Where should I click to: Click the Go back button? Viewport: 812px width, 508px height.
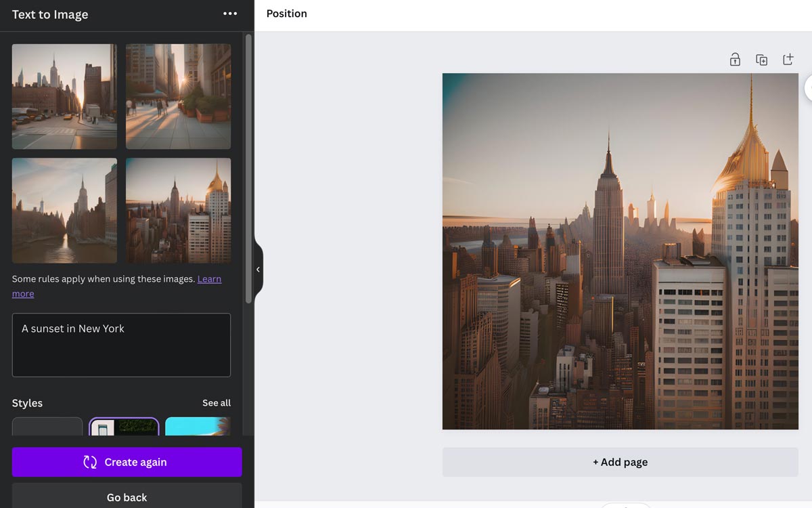[x=127, y=497]
